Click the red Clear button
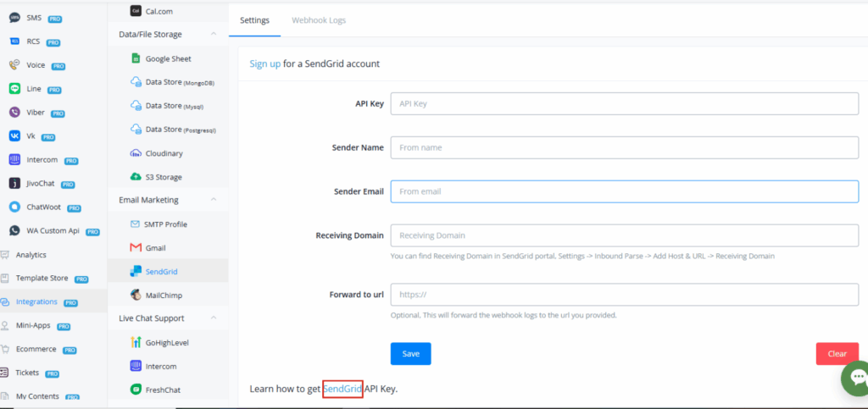 [x=837, y=354]
